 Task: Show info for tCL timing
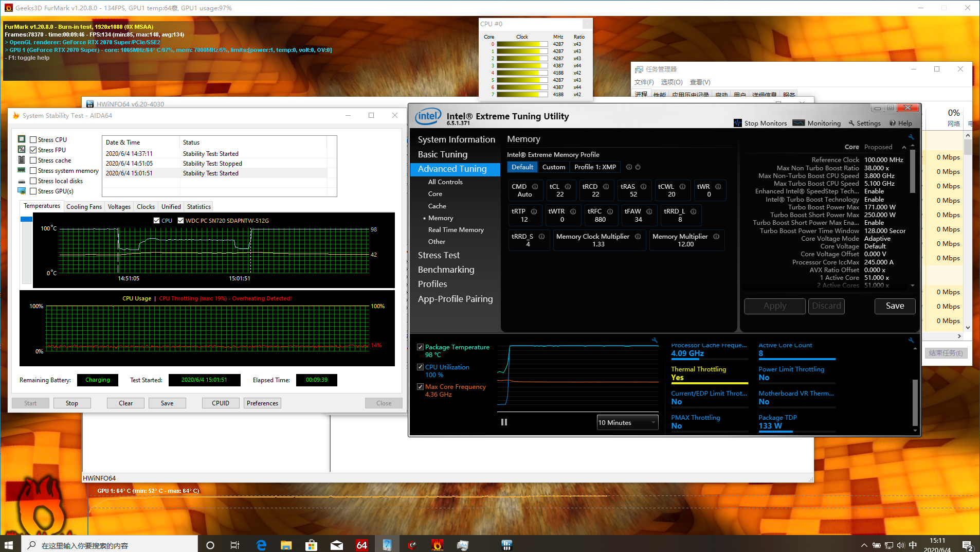[x=568, y=187]
